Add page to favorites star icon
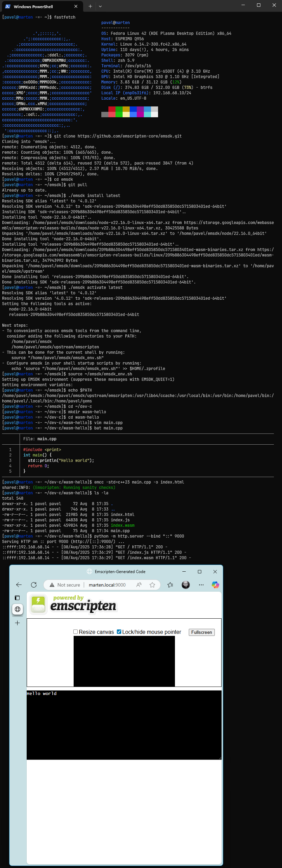Screen dimensions: 282x868 point(152,585)
